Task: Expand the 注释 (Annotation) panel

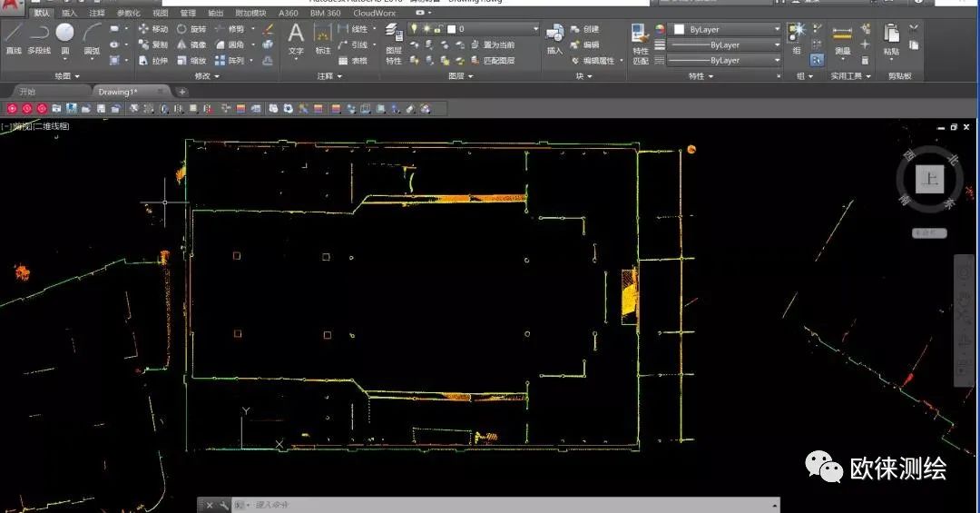Action: [x=329, y=75]
